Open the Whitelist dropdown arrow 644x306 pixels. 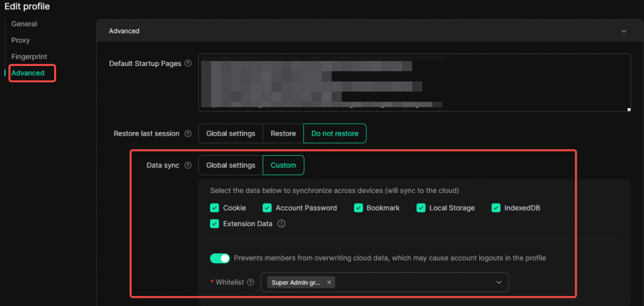pos(499,283)
